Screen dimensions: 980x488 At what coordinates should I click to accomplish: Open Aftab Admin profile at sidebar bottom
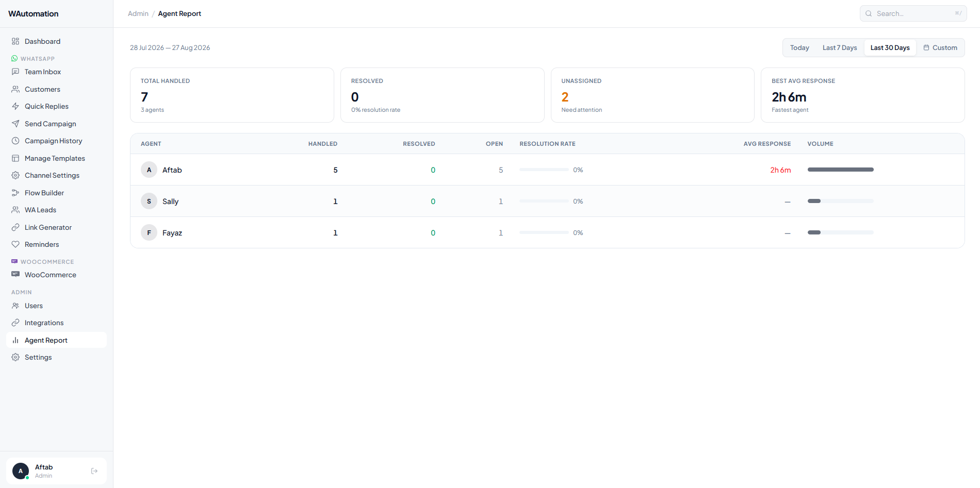[x=56, y=471]
